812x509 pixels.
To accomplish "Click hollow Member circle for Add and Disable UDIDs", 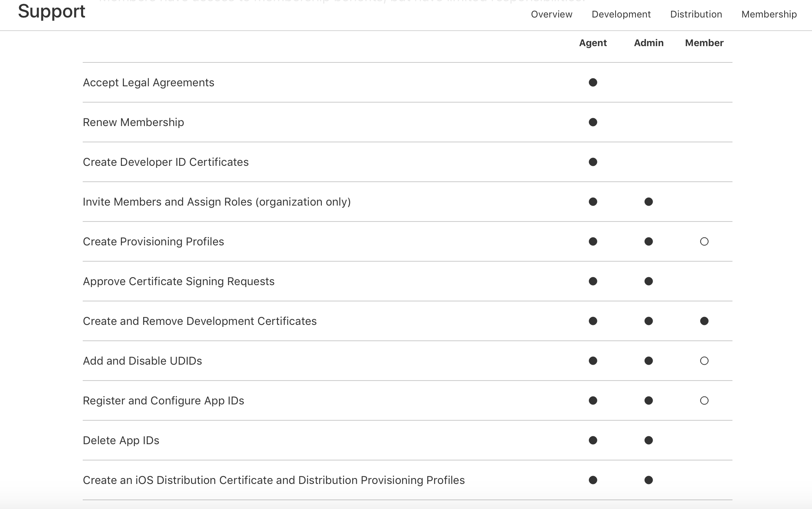I will (704, 361).
